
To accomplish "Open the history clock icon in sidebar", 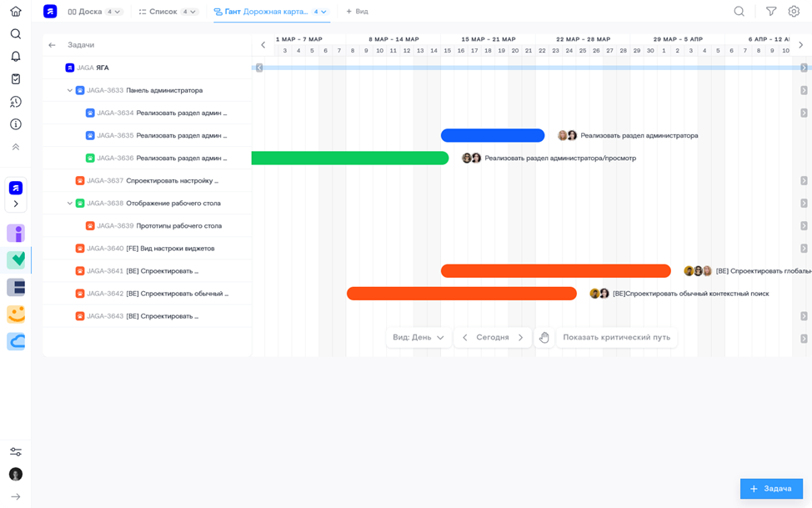I will [x=16, y=102].
